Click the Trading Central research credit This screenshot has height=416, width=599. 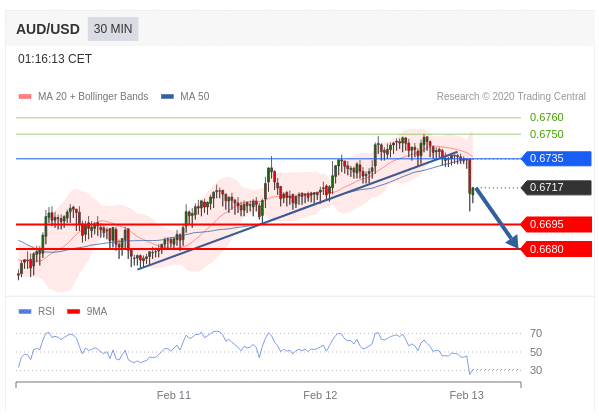tap(511, 96)
